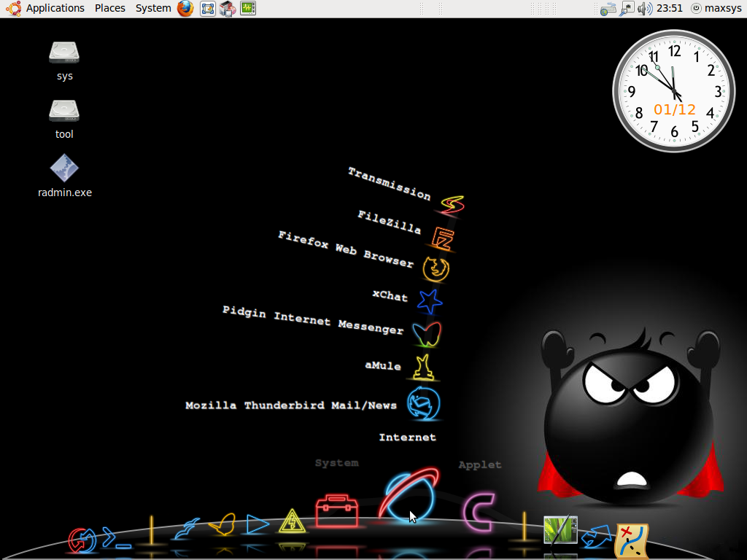Launch Transmission from the Internet stack

(x=452, y=205)
